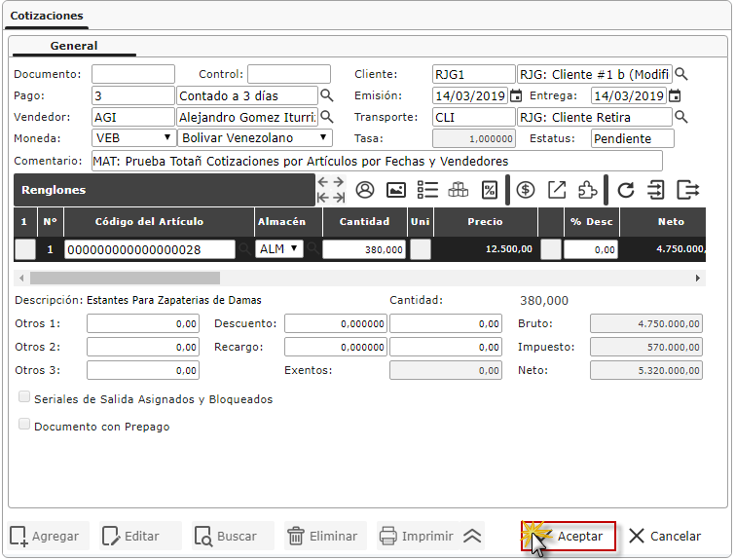Expand the Bolivar Venezolano currency dropdown
The height and width of the screenshot is (560, 735).
click(255, 138)
